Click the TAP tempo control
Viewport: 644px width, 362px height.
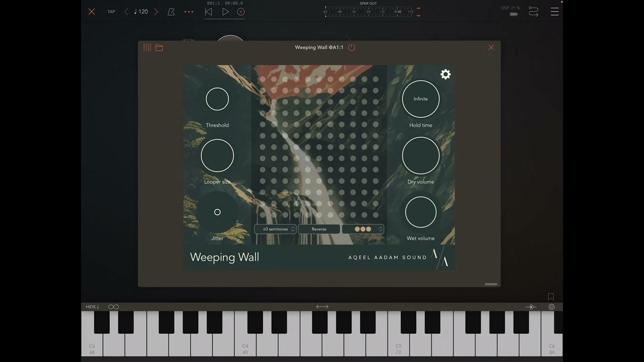111,12
